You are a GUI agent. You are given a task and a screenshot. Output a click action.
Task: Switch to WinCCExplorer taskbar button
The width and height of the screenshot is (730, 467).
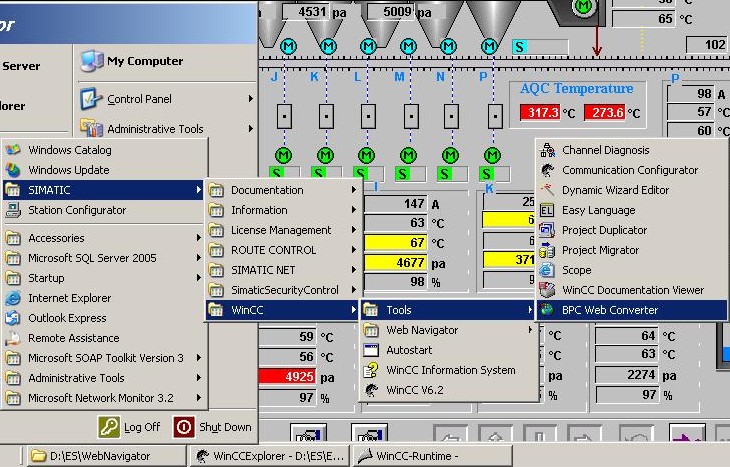click(270, 456)
